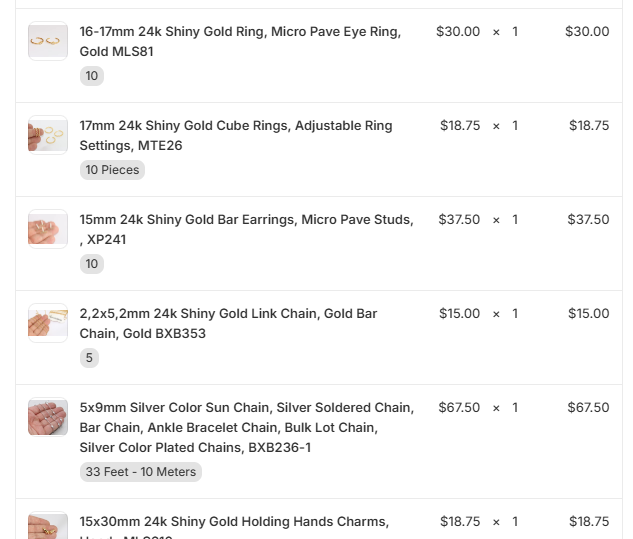
Task: Open the 15x30mm Holding Hands Charms title
Action: coord(234,521)
